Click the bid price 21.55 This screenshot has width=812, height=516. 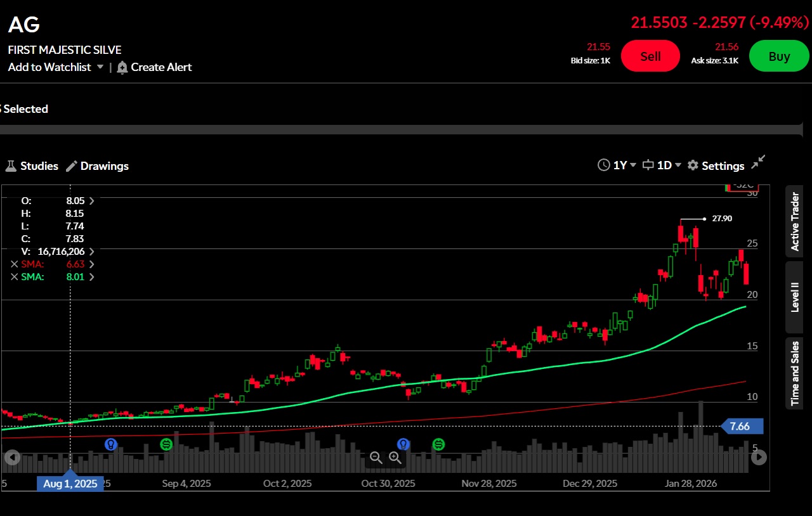tap(598, 47)
